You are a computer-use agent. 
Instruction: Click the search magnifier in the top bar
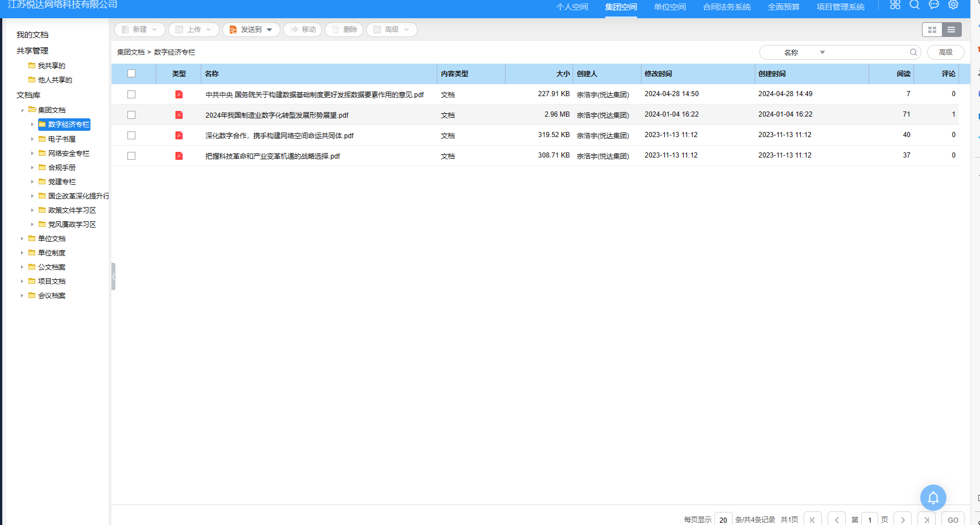tap(915, 5)
